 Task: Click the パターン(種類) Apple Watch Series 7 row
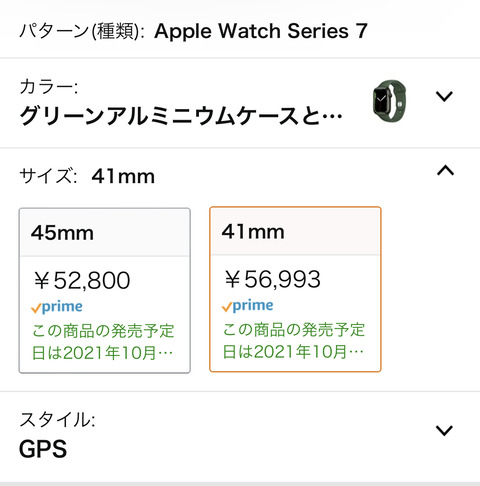tap(240, 31)
